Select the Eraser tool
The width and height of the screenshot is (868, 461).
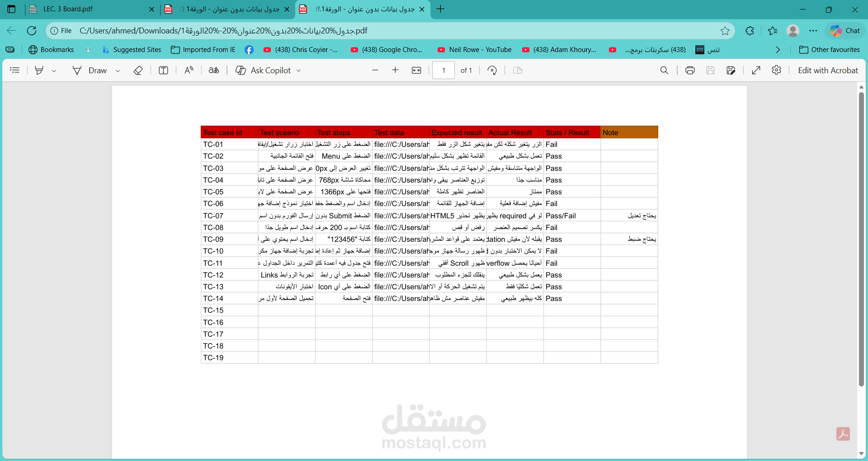click(138, 70)
